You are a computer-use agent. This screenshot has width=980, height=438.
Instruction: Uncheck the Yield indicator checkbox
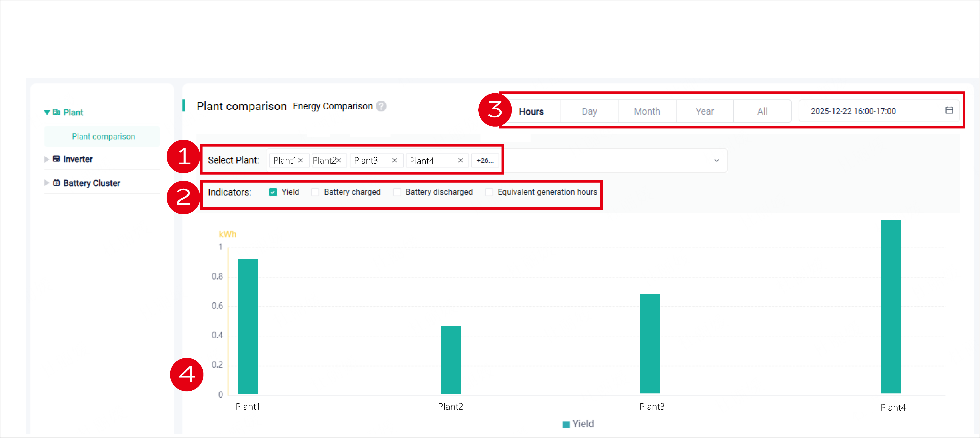click(273, 192)
